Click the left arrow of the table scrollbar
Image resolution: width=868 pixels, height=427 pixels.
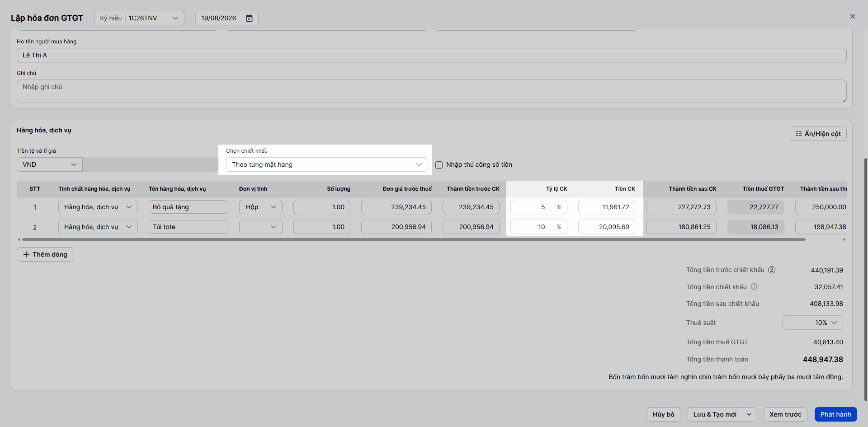point(19,239)
